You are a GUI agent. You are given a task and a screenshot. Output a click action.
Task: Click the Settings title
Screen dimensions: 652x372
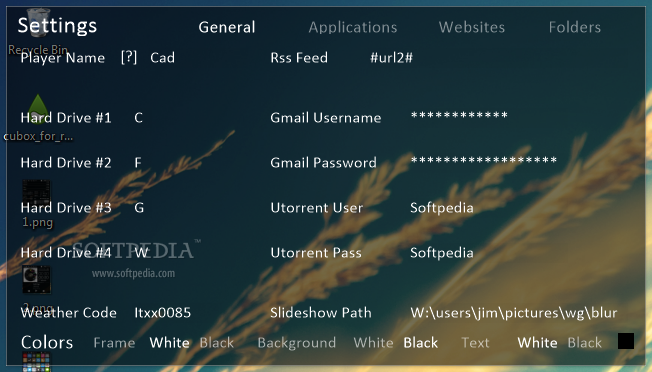coord(57,26)
